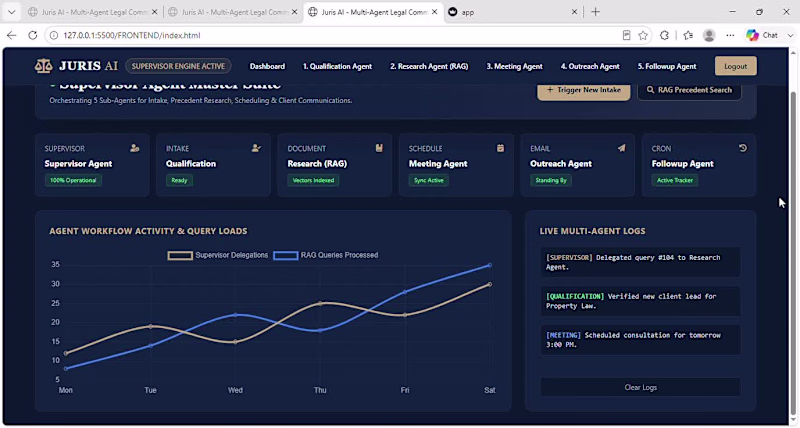
Task: Open 4. Outreach Agent page
Action: point(590,66)
